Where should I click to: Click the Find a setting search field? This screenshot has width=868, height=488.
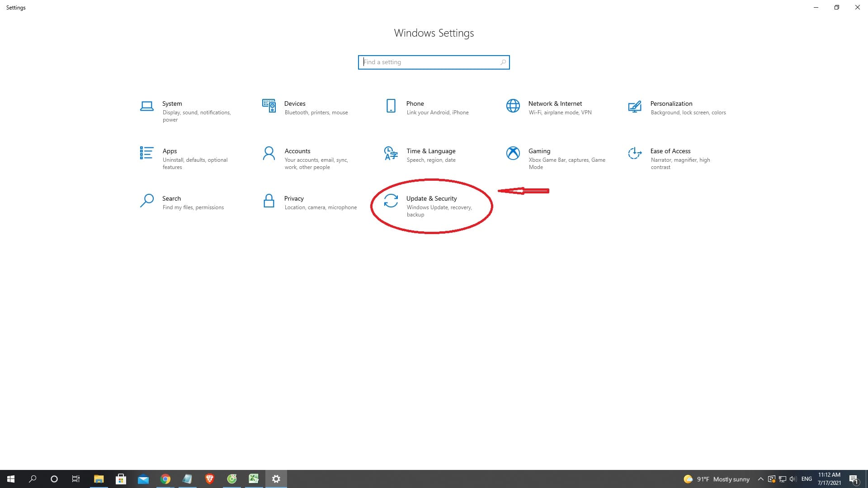pyautogui.click(x=434, y=62)
